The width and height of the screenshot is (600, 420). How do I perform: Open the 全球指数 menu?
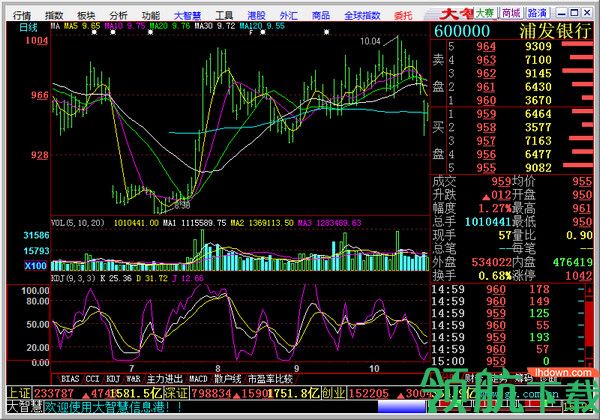pos(362,15)
